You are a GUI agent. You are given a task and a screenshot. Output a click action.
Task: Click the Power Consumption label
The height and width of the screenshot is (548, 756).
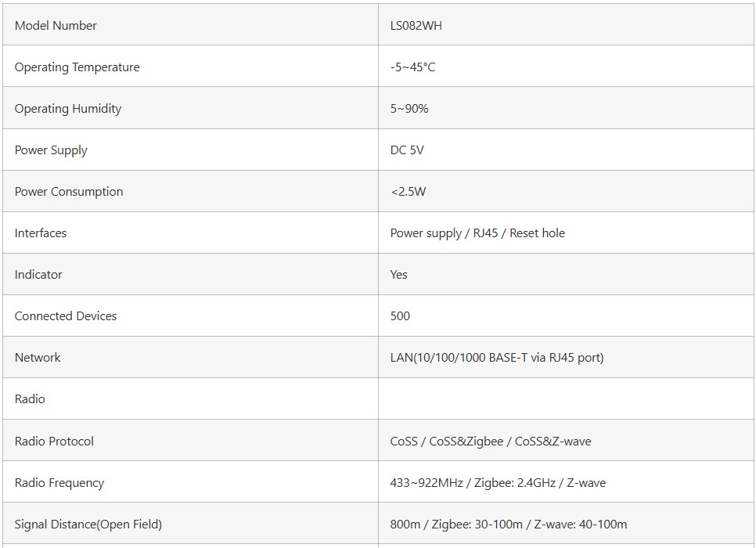click(69, 191)
